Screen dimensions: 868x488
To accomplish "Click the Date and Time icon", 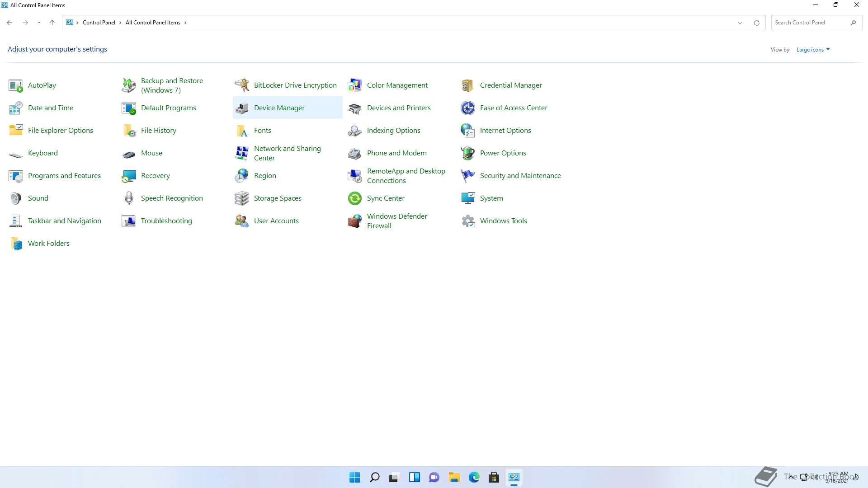I will coord(16,108).
